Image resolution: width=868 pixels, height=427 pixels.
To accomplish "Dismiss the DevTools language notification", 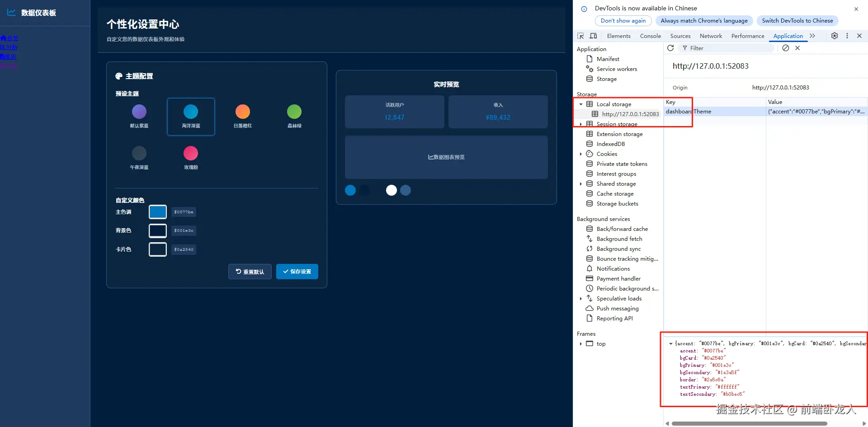I will click(856, 9).
